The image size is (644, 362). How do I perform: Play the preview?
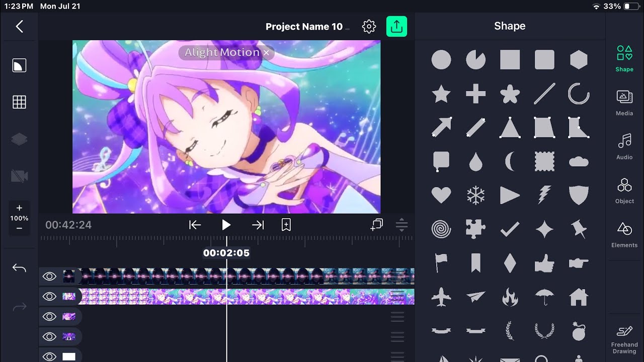226,225
